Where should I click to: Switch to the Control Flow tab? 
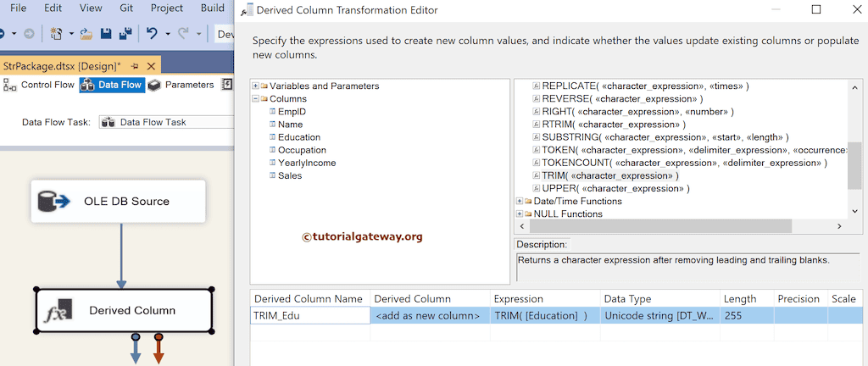pyautogui.click(x=39, y=85)
